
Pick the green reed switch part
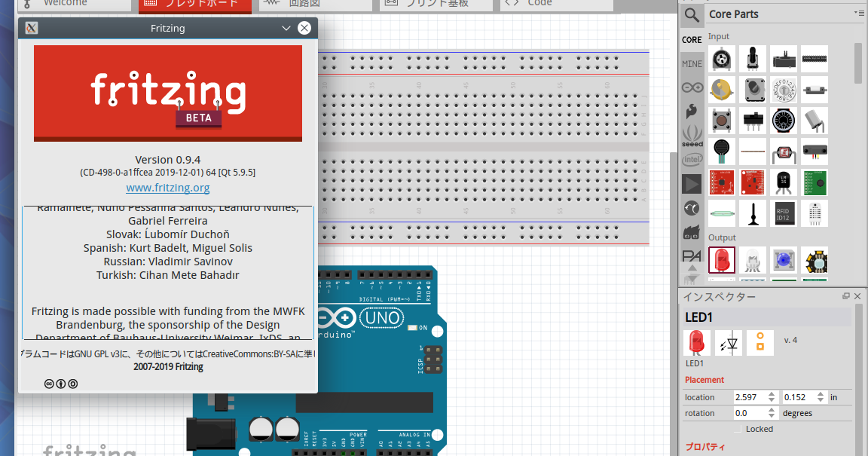click(x=721, y=214)
